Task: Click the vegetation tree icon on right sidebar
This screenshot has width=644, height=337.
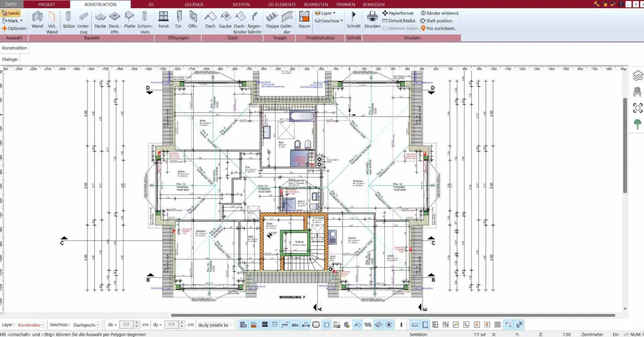Action: (638, 124)
